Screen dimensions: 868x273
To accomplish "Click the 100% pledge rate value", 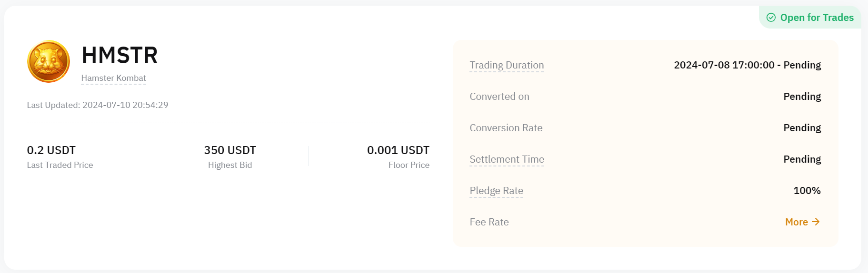I will pos(807,191).
